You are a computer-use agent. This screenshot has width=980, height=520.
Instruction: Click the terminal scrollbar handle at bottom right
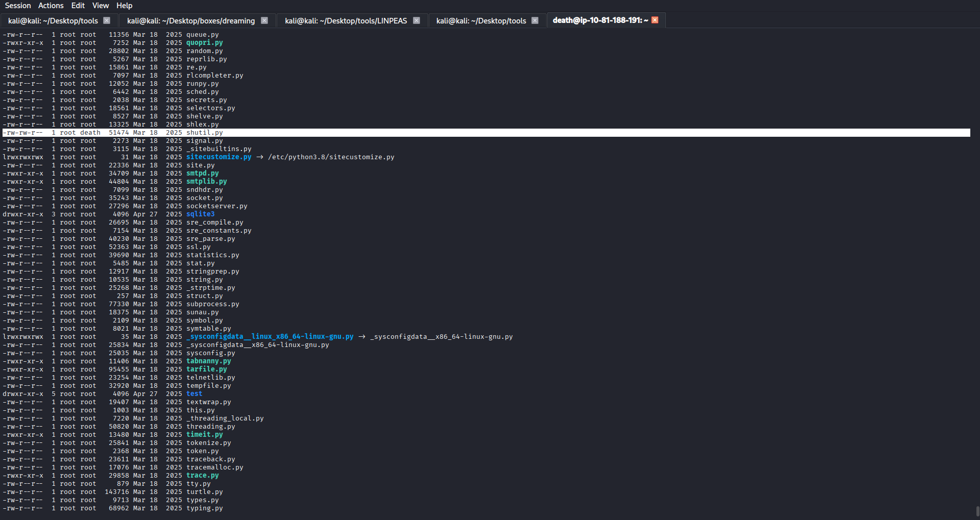(977, 511)
